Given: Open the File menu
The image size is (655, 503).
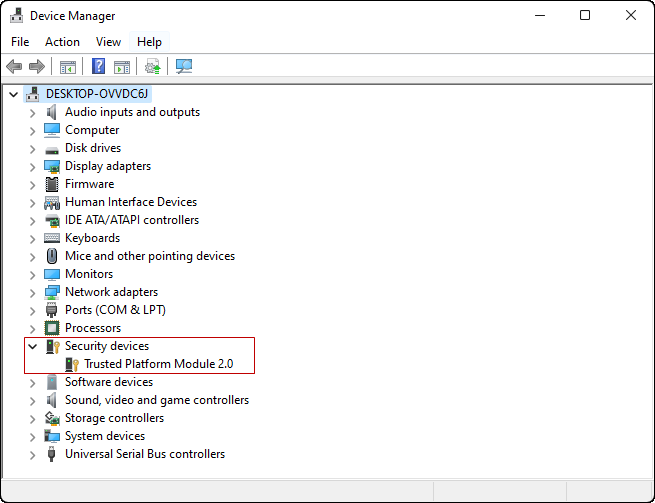Looking at the screenshot, I should (20, 42).
